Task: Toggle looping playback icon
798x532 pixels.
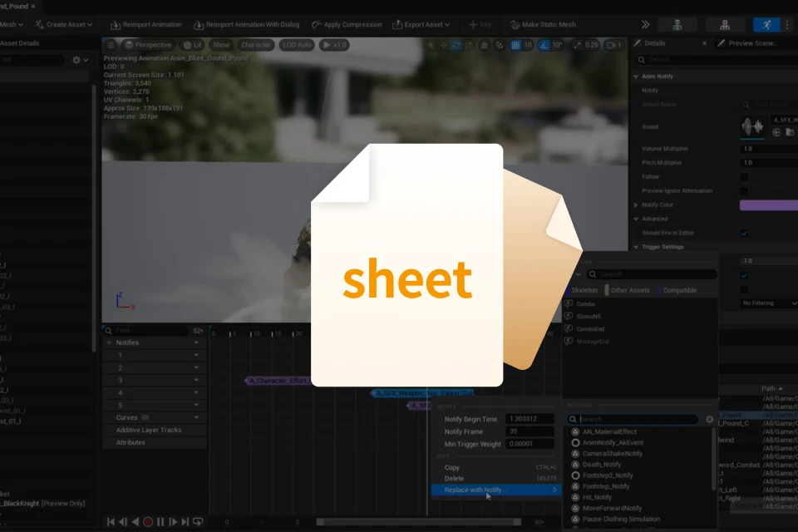Action: tap(198, 522)
